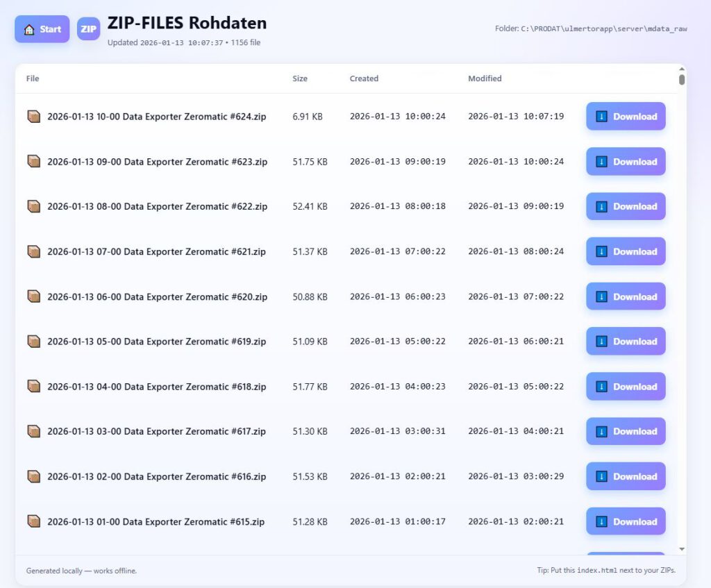Screen dimensions: 711x588
Task: Select the Size column header
Action: click(x=300, y=78)
